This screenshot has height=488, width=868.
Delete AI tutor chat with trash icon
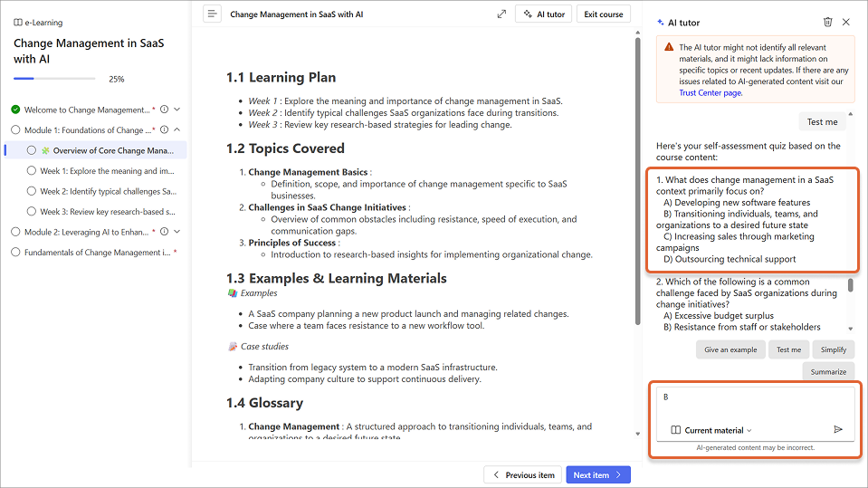coord(827,22)
